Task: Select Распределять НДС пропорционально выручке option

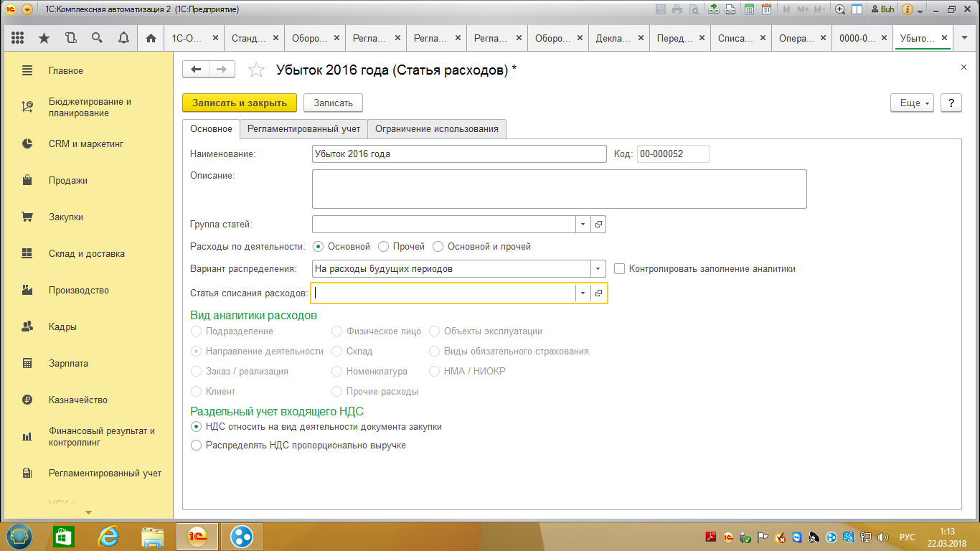Action: (197, 446)
